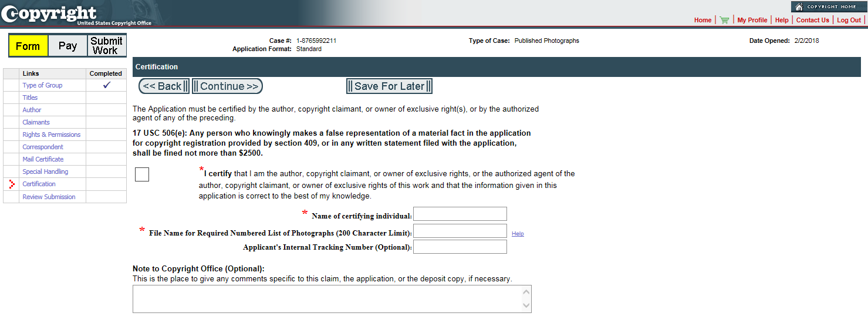Viewport: 868px width, 316px height.
Task: Click the Copyright Office logo
Action: (76, 14)
